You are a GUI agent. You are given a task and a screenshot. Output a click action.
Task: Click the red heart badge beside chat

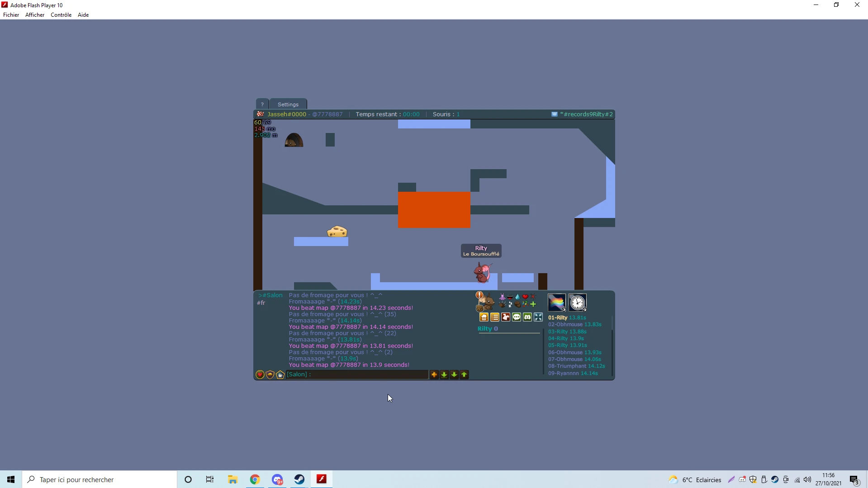point(260,375)
